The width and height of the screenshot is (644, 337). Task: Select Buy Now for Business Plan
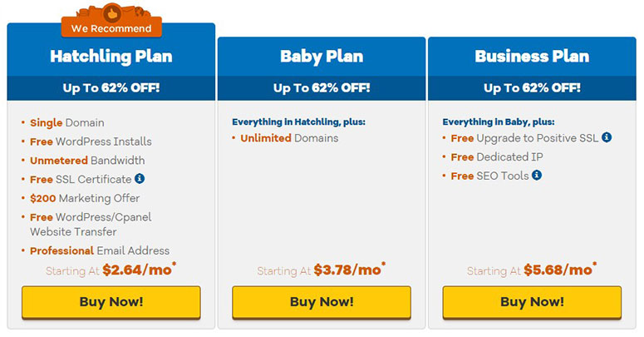pos(532,302)
